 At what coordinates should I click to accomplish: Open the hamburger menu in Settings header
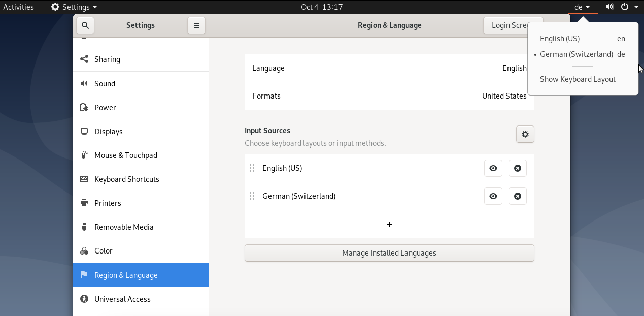coord(196,25)
